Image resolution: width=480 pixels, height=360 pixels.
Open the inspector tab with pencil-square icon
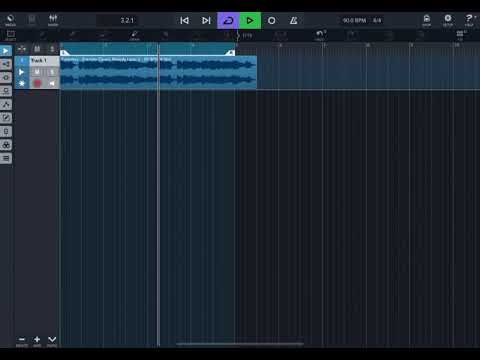pyautogui.click(x=6, y=118)
